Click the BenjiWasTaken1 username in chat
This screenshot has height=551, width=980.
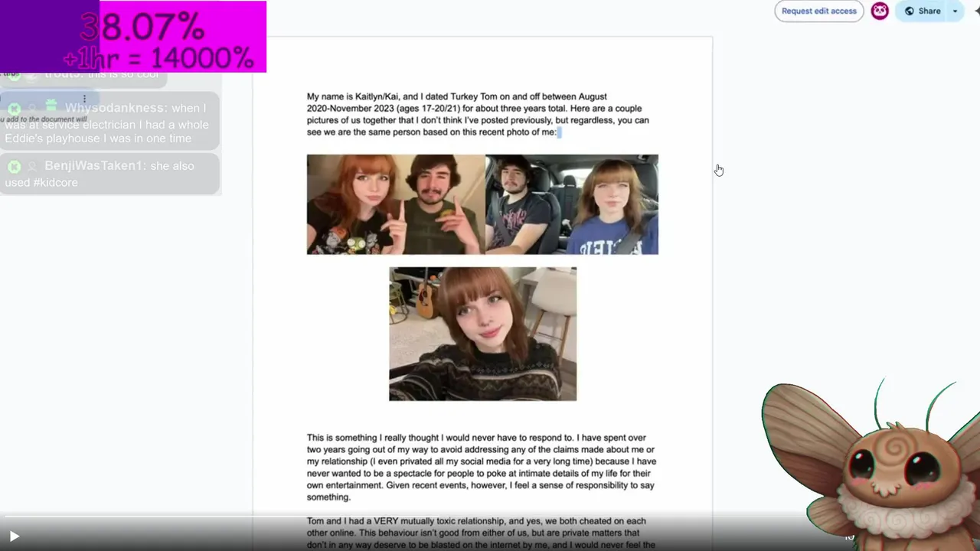tap(96, 166)
